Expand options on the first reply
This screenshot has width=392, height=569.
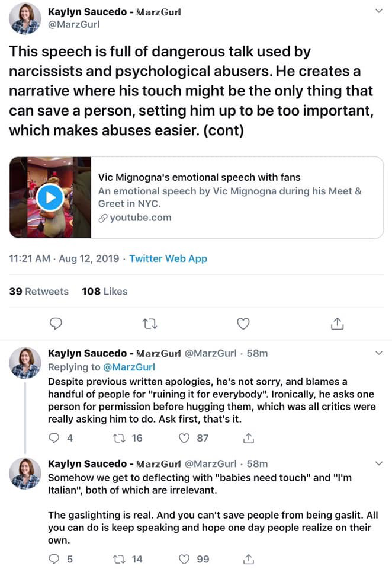click(x=379, y=353)
